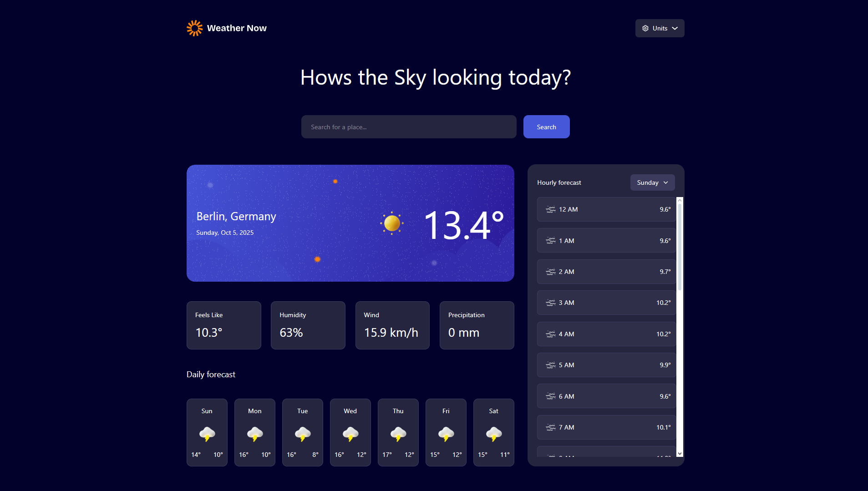Viewport: 868px width, 491px height.
Task: Click the Tue low temperature 8°
Action: [x=315, y=455]
